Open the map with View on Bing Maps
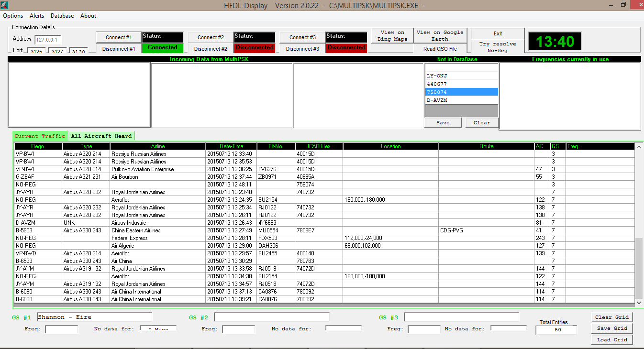The width and height of the screenshot is (644, 349). pos(392,35)
